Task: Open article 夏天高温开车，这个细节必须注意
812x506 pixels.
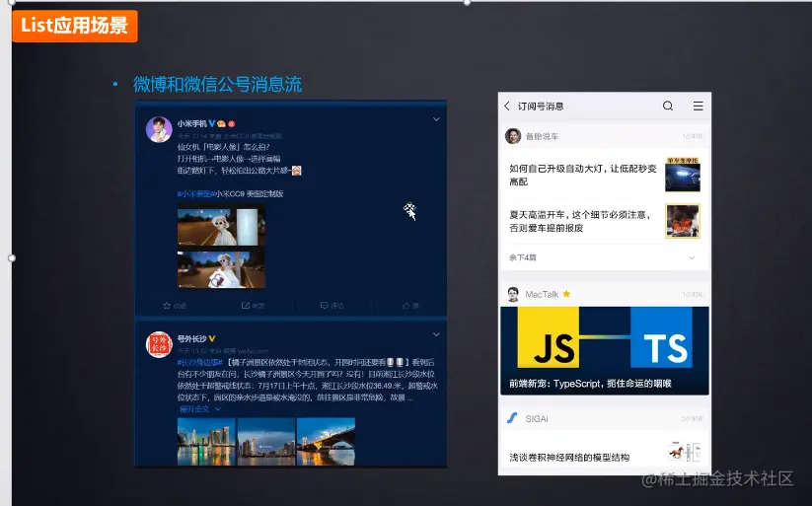Action: [580, 221]
